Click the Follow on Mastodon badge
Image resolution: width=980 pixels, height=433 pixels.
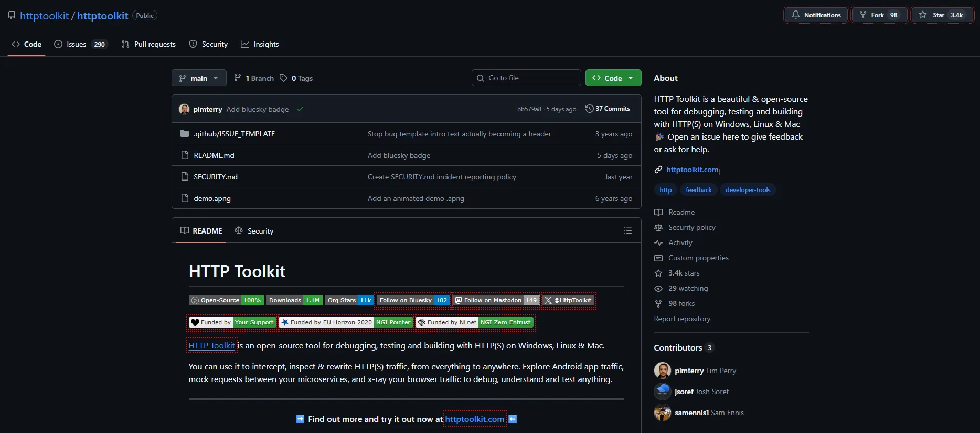(x=496, y=301)
